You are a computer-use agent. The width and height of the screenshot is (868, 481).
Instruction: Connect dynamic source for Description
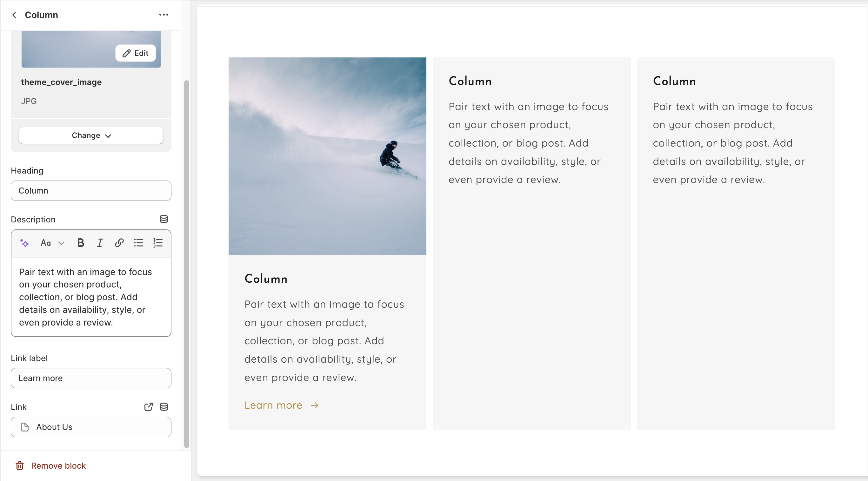(x=164, y=219)
